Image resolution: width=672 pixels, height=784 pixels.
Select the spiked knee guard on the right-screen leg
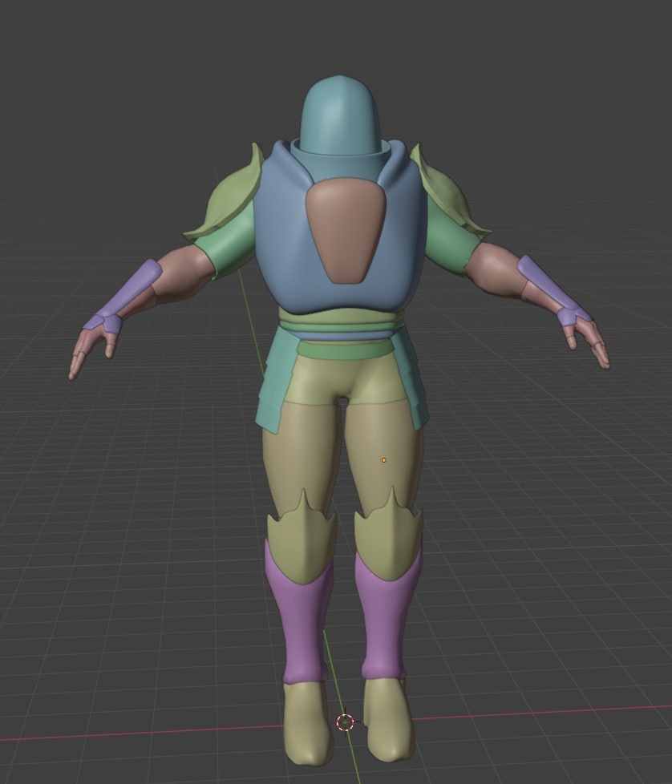pyautogui.click(x=388, y=535)
